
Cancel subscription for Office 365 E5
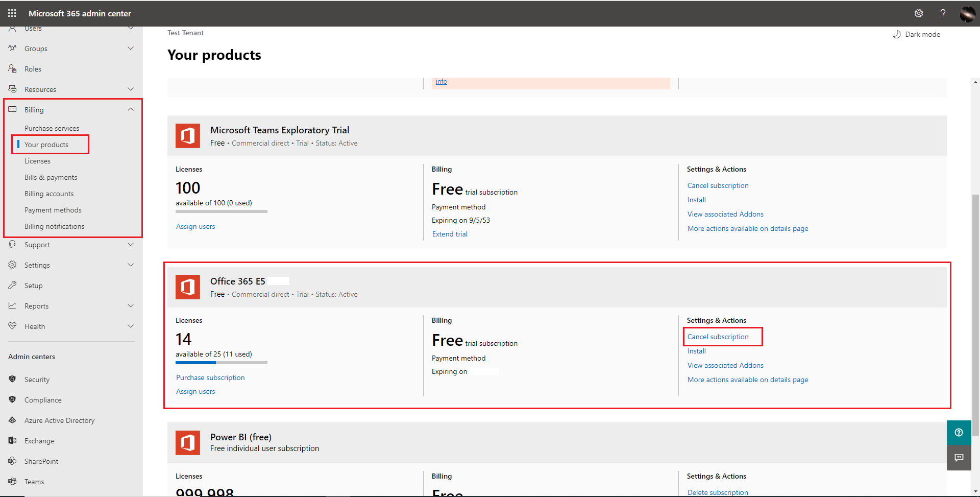coord(718,337)
